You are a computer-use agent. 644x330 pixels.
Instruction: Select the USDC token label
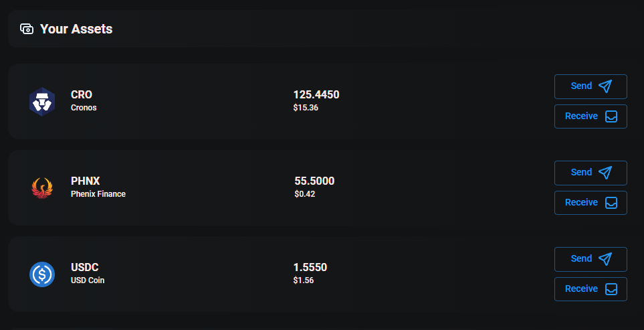85,267
